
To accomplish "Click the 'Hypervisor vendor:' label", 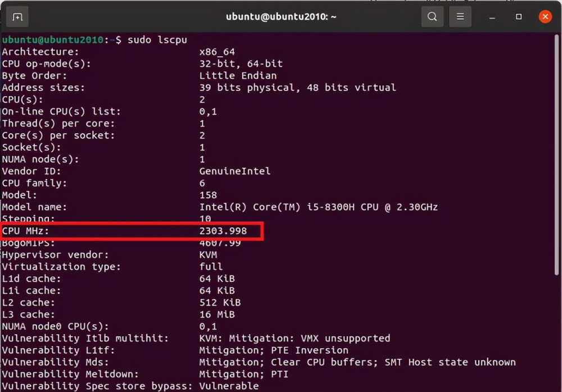I will [x=56, y=255].
